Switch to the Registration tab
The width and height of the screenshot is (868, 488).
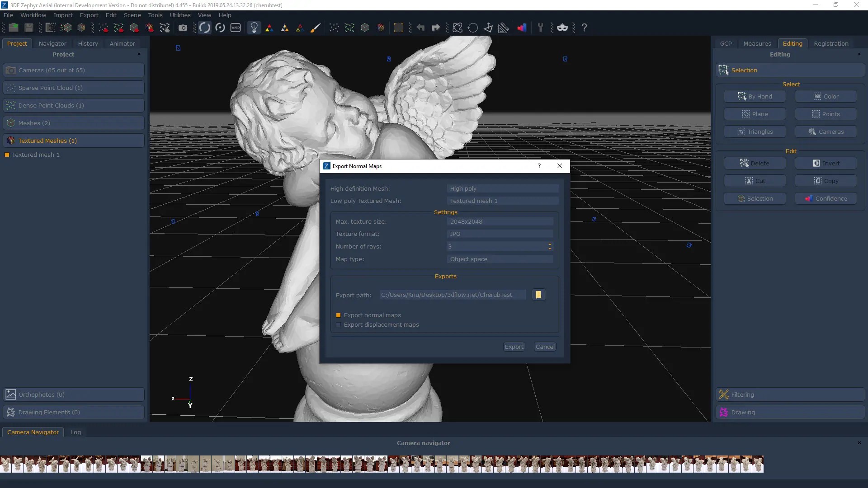pyautogui.click(x=831, y=44)
